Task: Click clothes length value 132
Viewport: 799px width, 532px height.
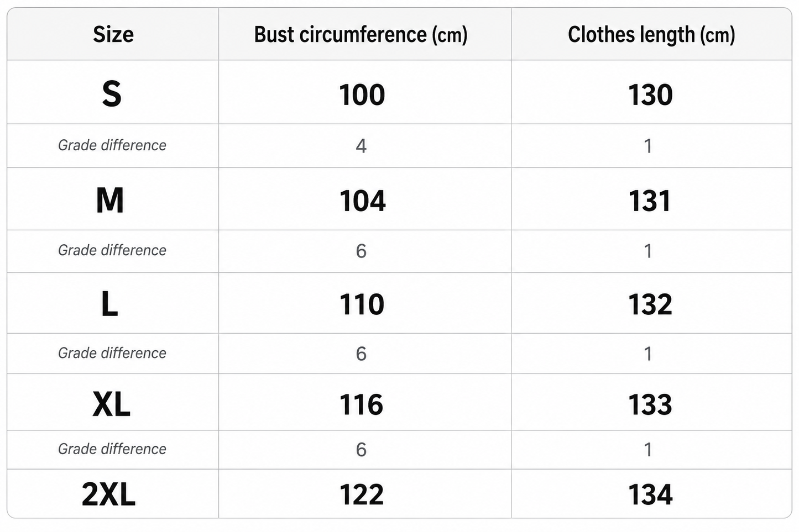Action: (x=650, y=304)
